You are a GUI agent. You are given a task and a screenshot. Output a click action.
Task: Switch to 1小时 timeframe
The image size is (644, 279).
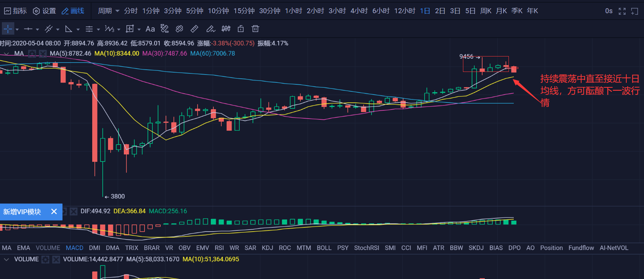pyautogui.click(x=293, y=11)
